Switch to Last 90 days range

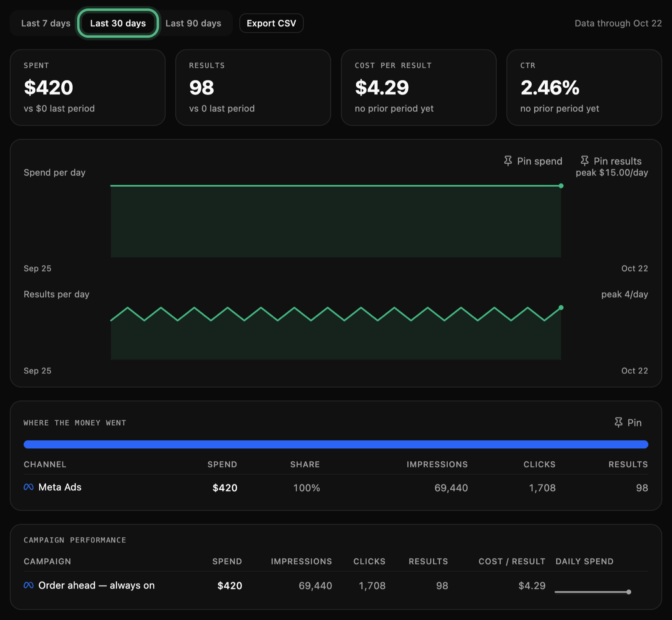tap(193, 24)
